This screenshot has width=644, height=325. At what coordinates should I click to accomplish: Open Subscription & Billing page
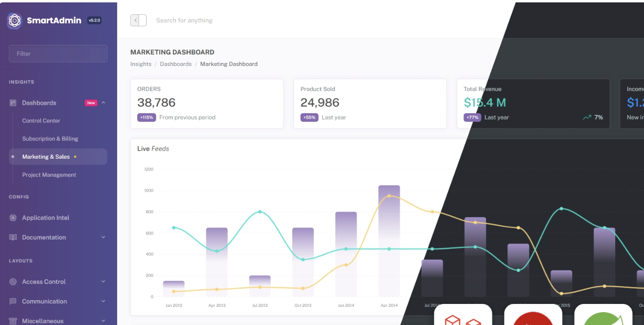(x=50, y=139)
